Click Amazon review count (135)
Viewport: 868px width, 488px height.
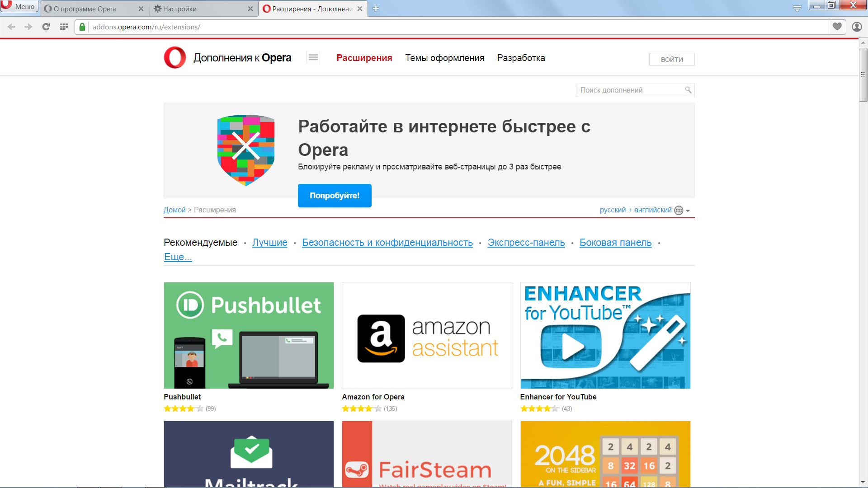(391, 409)
